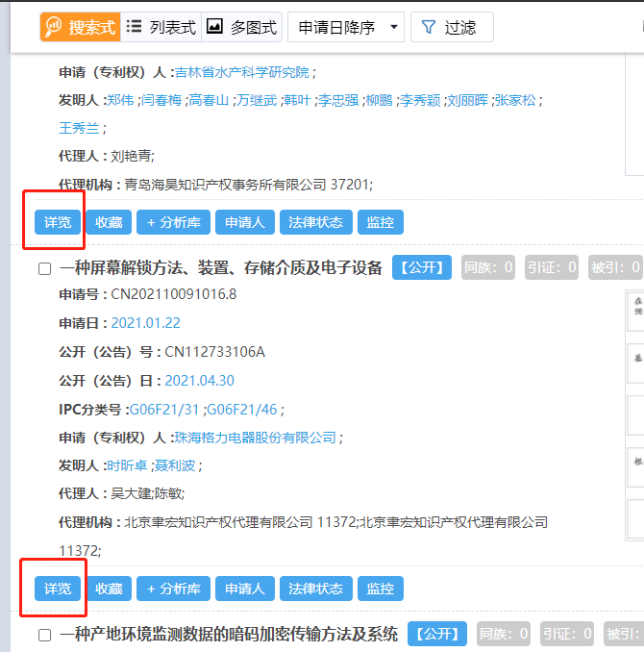Open title 一种产地环境监测数据的暗码加密传输方法及系统

coord(229,634)
